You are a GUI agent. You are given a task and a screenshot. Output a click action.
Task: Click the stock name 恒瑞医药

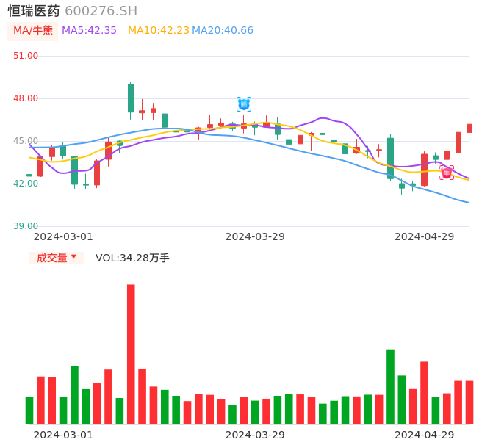coord(34,11)
